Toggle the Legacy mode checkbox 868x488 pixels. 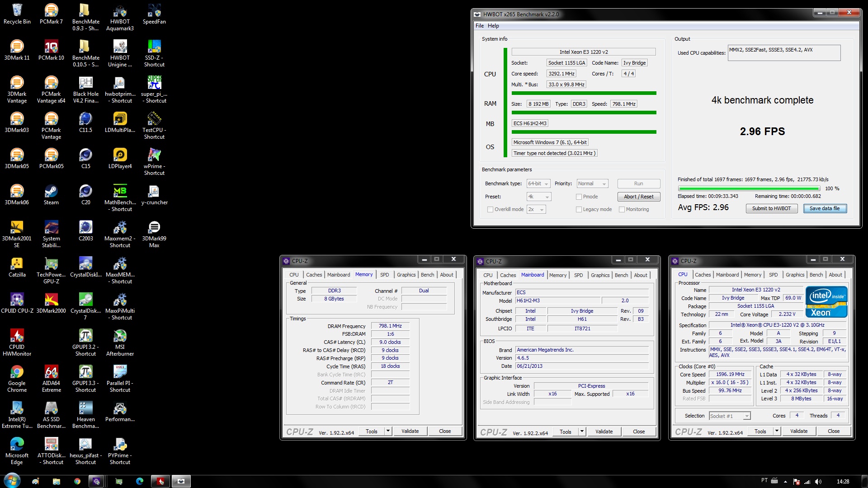[579, 209]
